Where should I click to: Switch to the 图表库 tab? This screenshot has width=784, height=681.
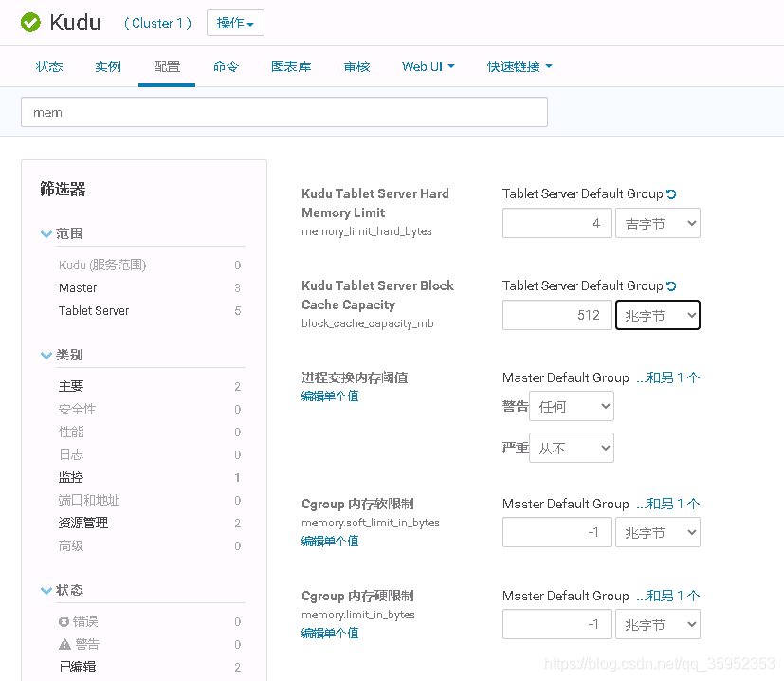coord(291,66)
